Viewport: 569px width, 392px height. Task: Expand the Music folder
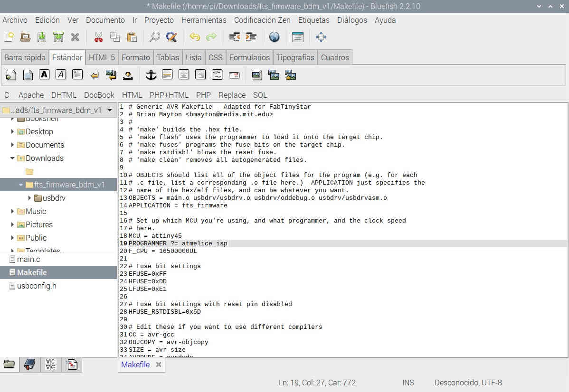12,211
